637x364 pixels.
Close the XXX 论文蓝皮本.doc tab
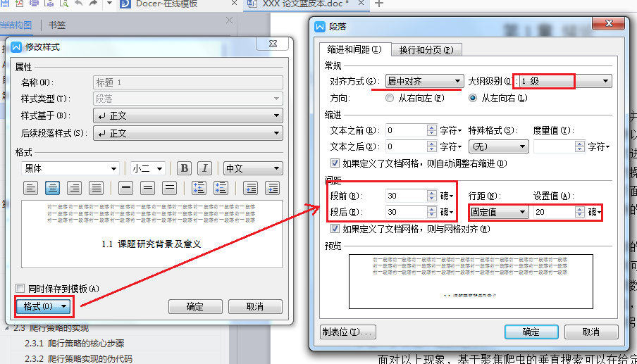pos(361,4)
